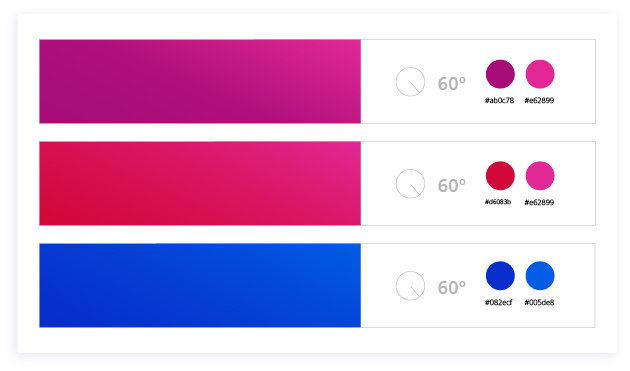Click the 60° value in the purple gradient row
The image size is (630, 371).
coord(452,84)
